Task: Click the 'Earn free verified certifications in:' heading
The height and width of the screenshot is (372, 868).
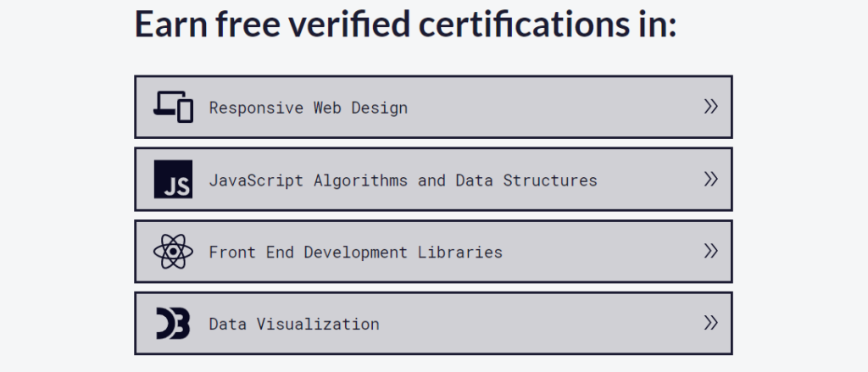Action: click(x=405, y=25)
